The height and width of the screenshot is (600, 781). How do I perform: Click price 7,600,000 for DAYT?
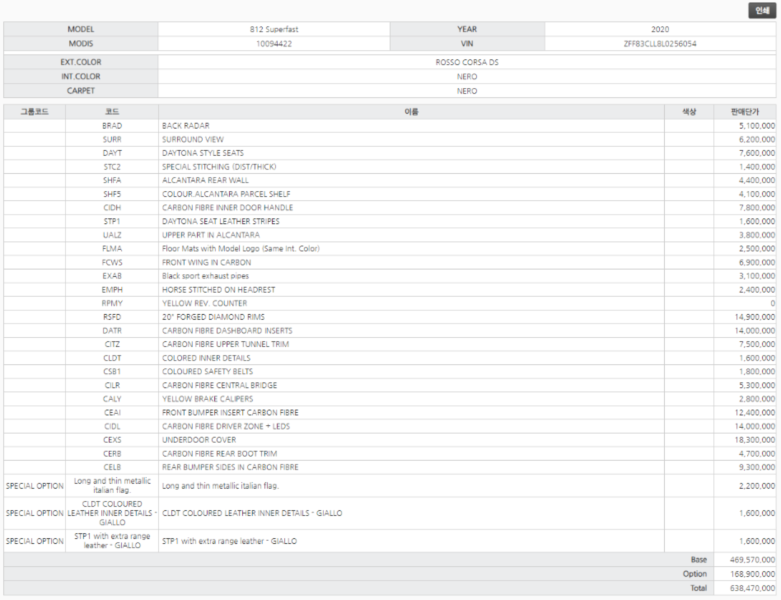(757, 153)
